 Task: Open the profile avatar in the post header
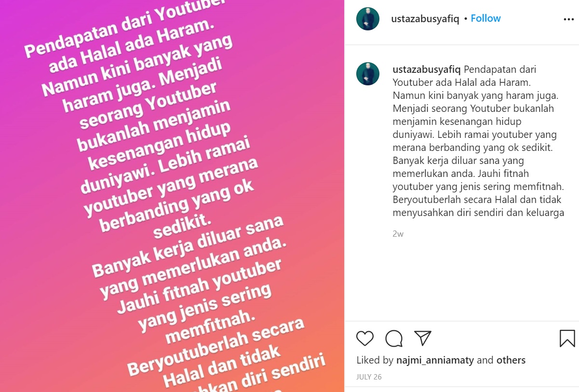[368, 19]
